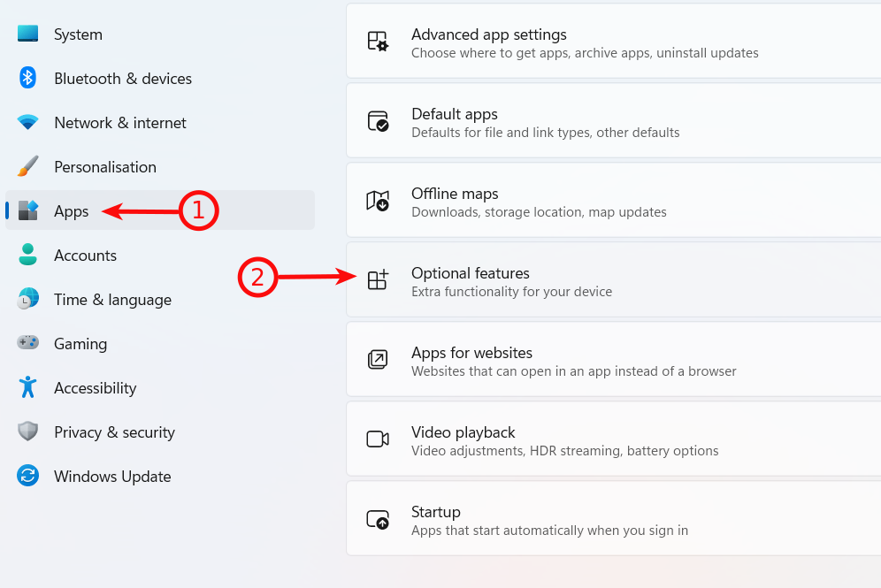Click the Privacy & security shield icon

click(27, 431)
